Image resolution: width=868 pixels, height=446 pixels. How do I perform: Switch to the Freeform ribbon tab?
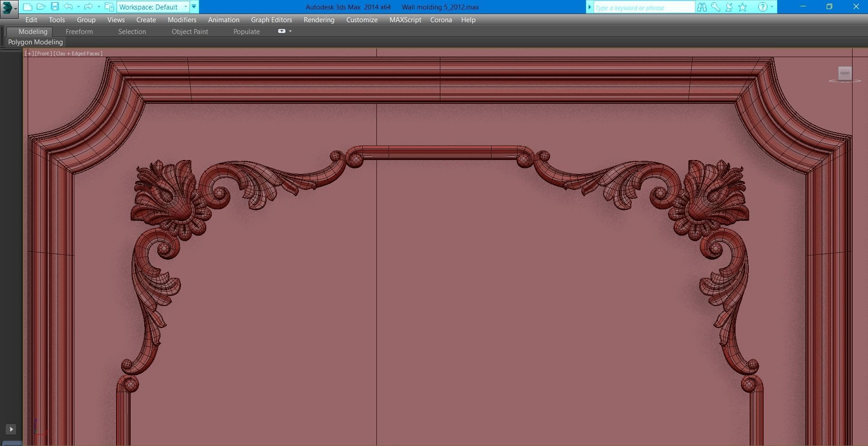(79, 32)
